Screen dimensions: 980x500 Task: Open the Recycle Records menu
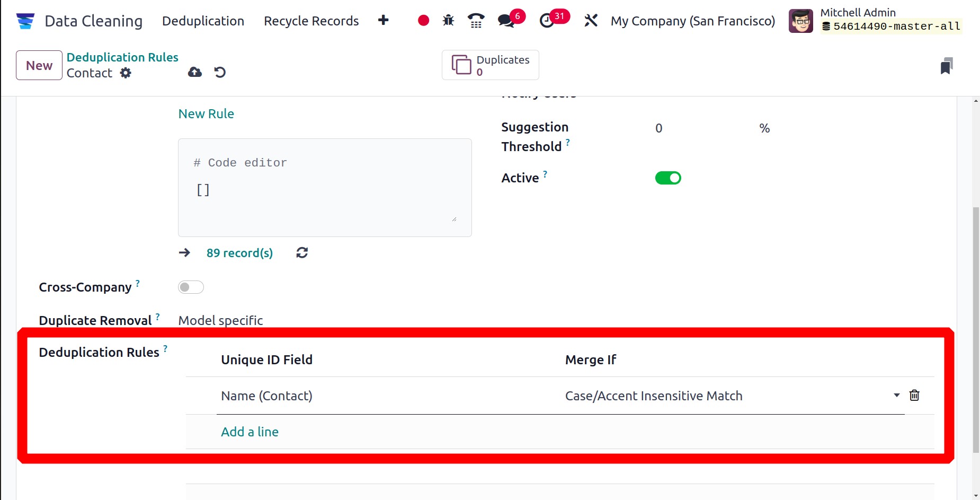coord(311,21)
